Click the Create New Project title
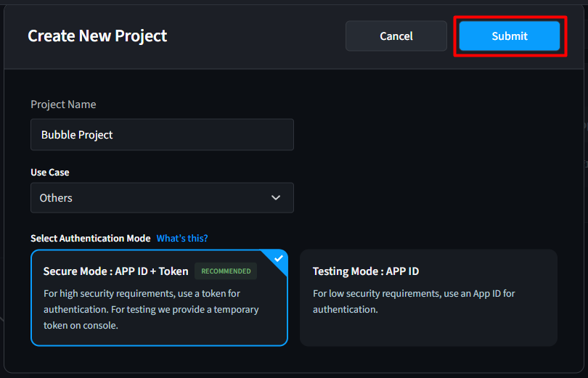 coord(97,36)
